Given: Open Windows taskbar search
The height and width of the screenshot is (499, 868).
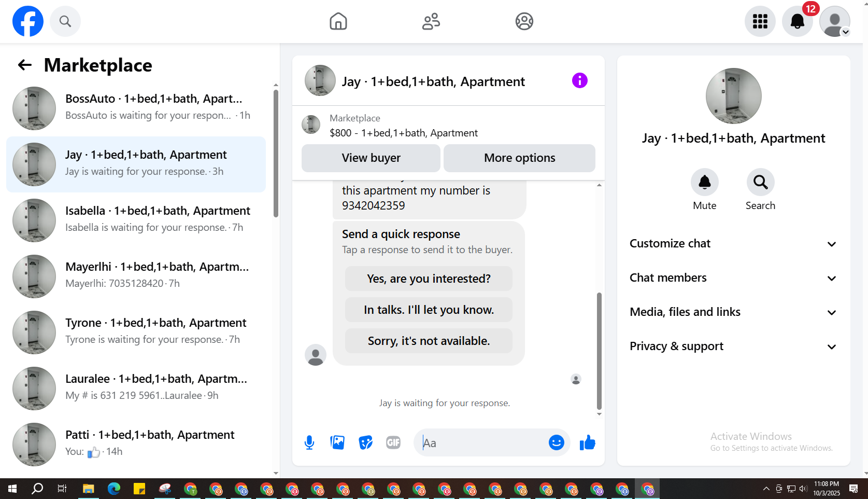Looking at the screenshot, I should coord(37,489).
